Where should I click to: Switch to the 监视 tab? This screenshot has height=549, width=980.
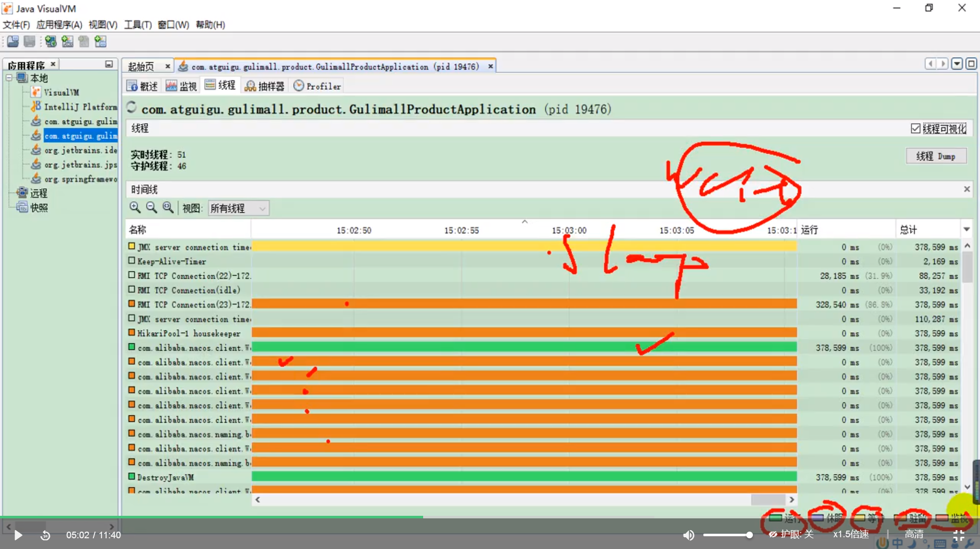pyautogui.click(x=181, y=86)
